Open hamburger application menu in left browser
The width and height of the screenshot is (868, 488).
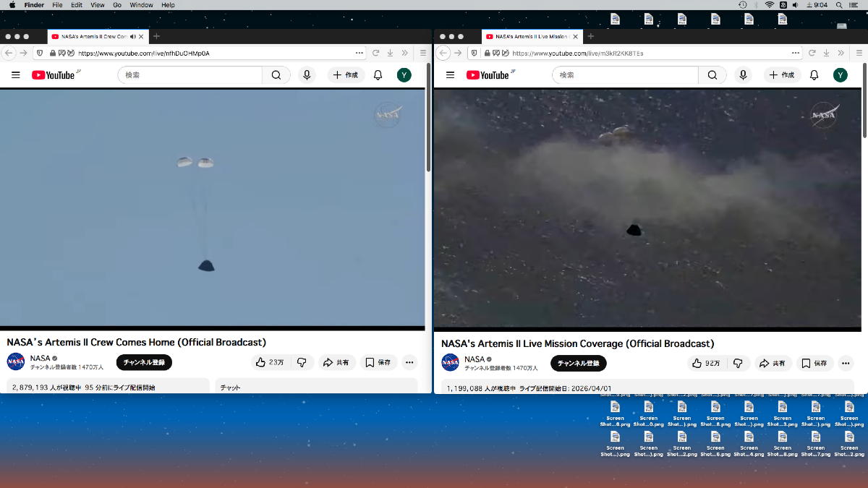[423, 53]
